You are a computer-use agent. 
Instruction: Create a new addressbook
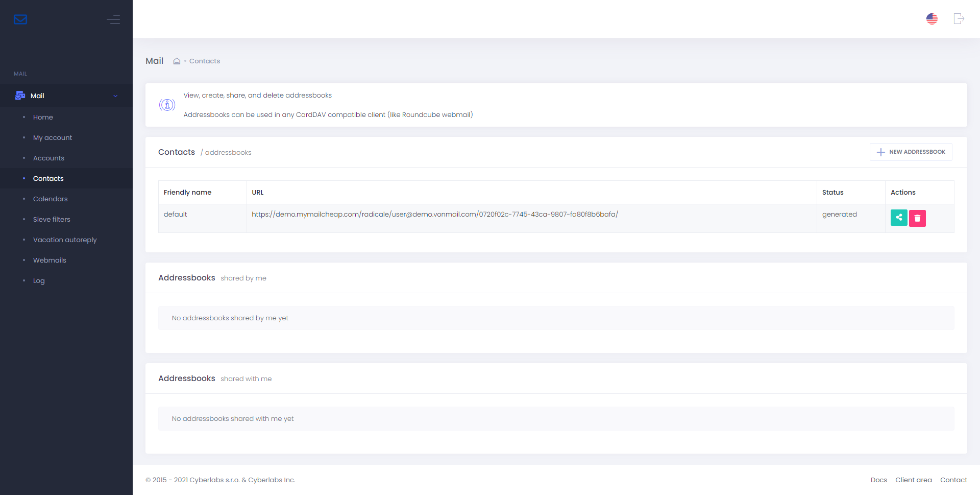pyautogui.click(x=911, y=152)
